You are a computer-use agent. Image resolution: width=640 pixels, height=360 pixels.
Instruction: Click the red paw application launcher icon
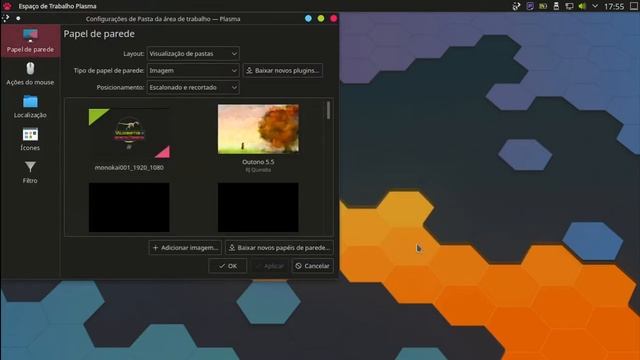pos(7,6)
